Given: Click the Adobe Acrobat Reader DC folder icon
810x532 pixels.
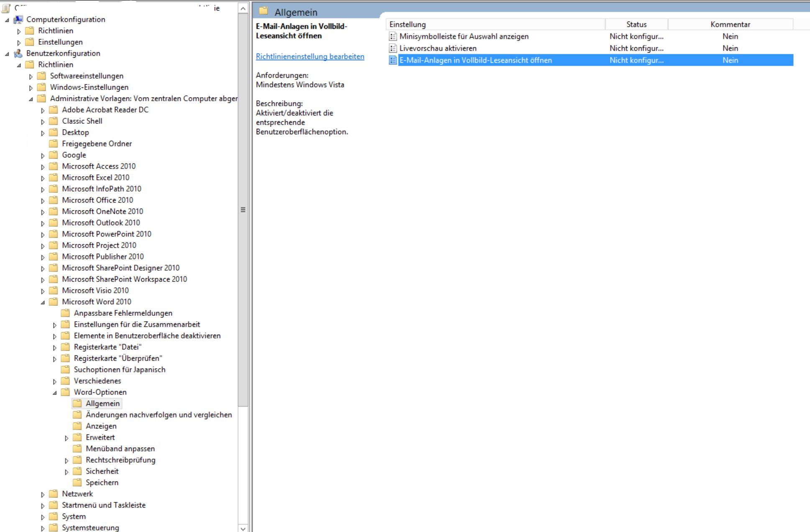Looking at the screenshot, I should tap(53, 110).
